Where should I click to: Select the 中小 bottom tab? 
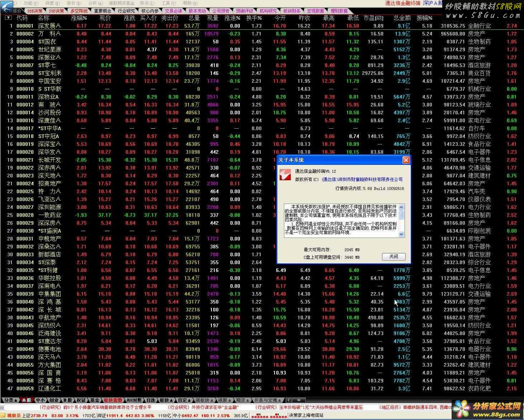pos(41,400)
